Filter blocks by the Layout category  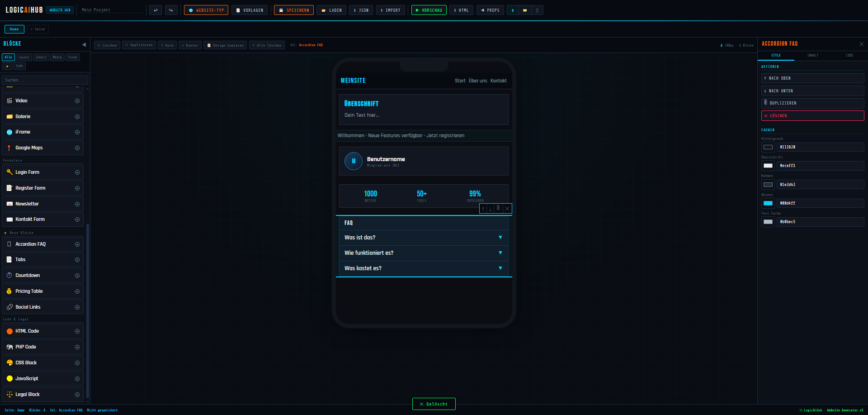coord(24,57)
